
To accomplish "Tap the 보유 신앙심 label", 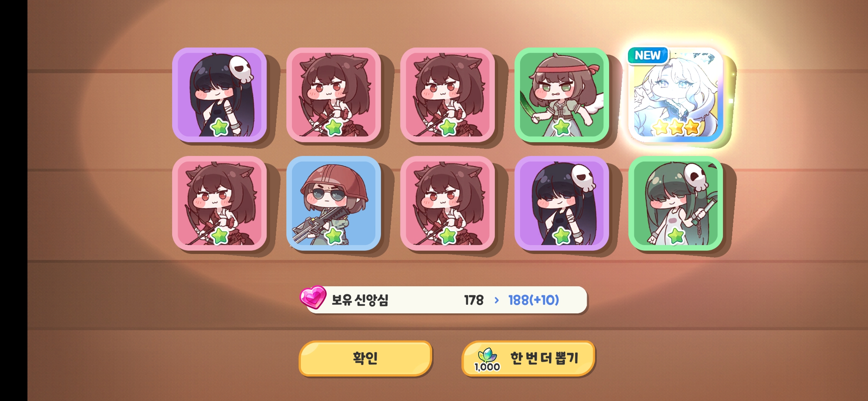I will (360, 300).
